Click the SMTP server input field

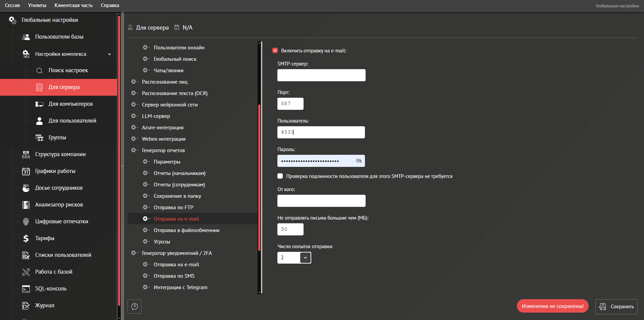point(321,75)
